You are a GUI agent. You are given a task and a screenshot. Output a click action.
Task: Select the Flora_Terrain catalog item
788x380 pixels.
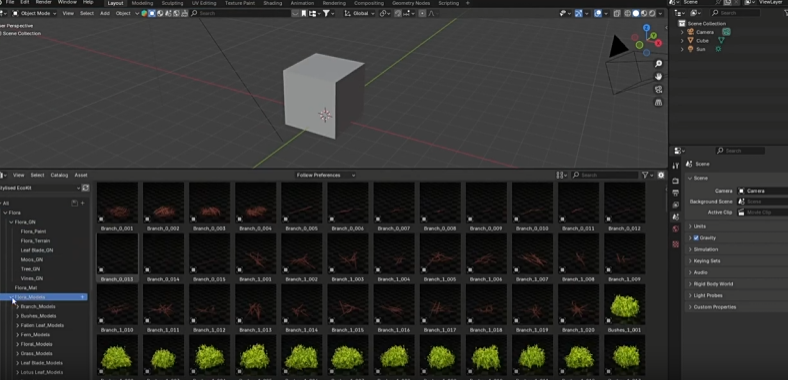click(x=35, y=241)
